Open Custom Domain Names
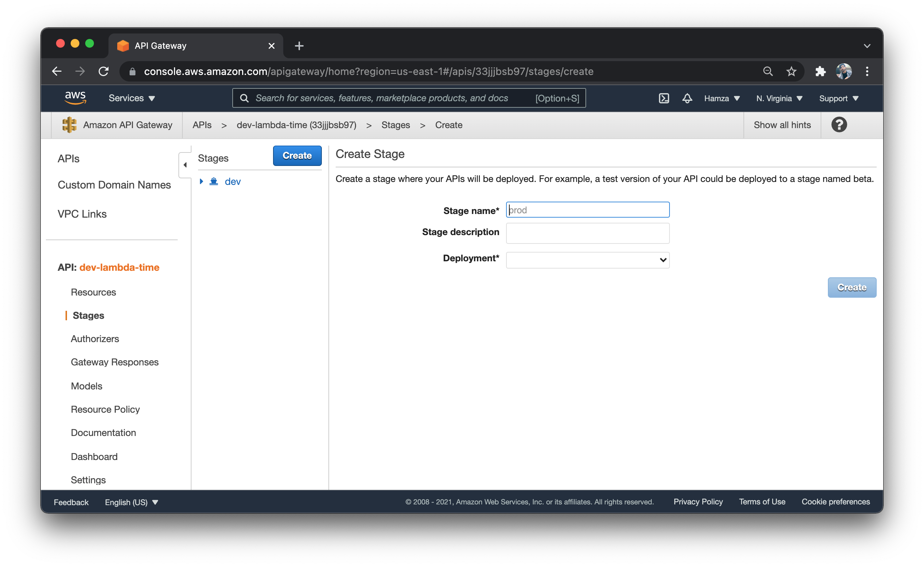 114,185
